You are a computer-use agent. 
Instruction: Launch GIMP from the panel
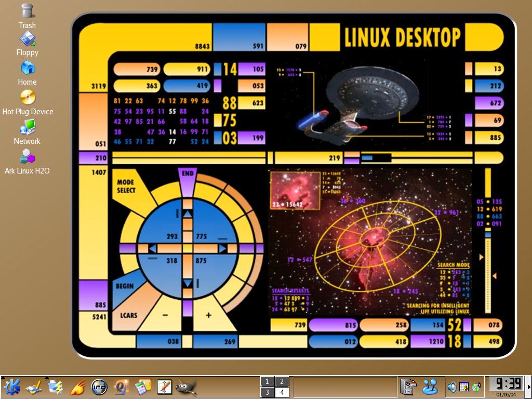click(186, 387)
